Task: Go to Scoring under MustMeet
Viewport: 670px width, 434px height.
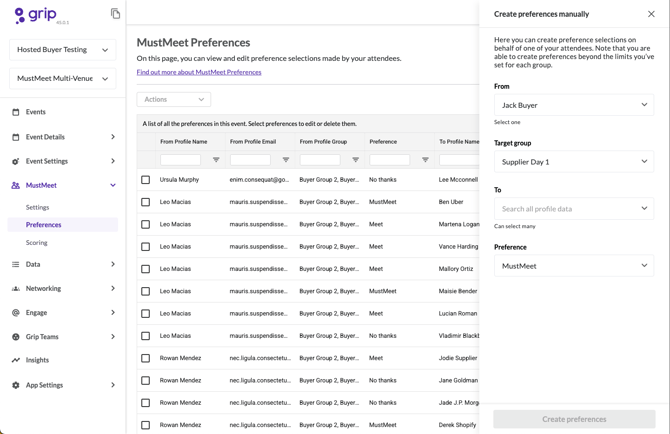Action: point(37,243)
